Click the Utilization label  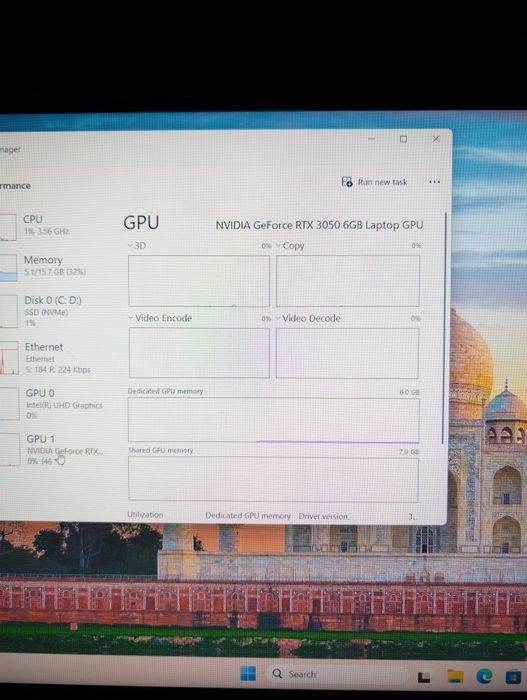click(x=145, y=515)
